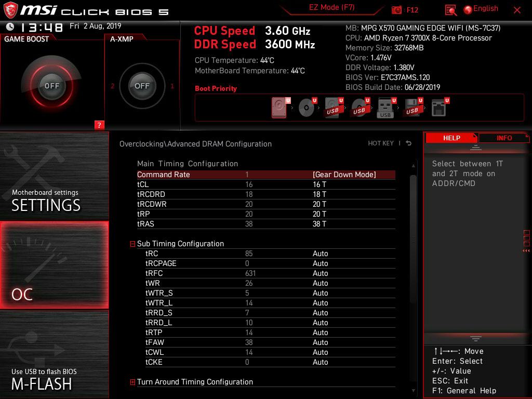Collapse the Sub Timing Configuration section
532x399 pixels.
click(x=132, y=244)
